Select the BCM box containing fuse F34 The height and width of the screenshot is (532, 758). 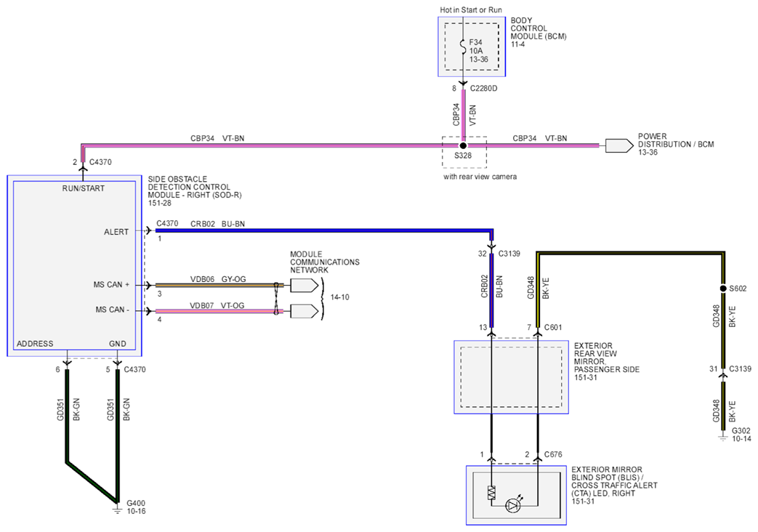(x=472, y=47)
